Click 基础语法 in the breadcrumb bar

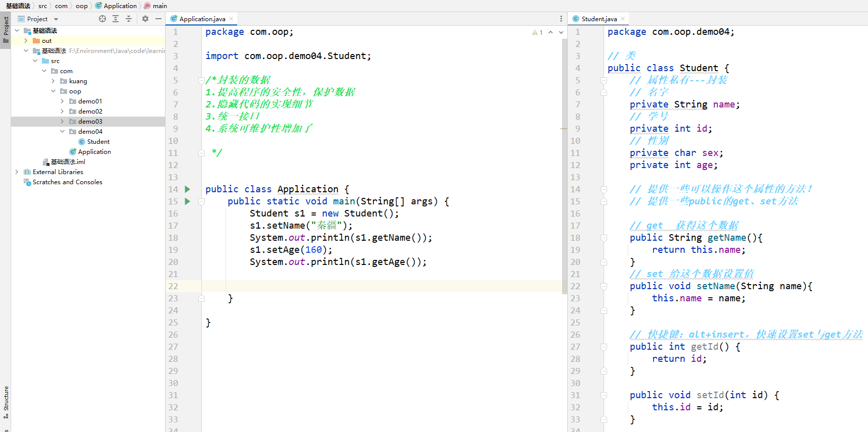point(18,6)
